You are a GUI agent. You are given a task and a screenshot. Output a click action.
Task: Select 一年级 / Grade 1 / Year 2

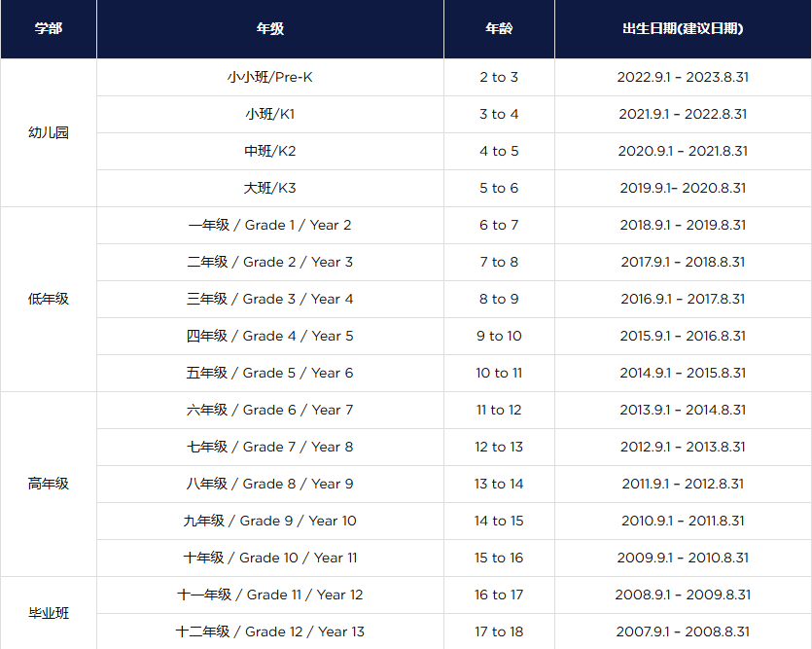(269, 225)
